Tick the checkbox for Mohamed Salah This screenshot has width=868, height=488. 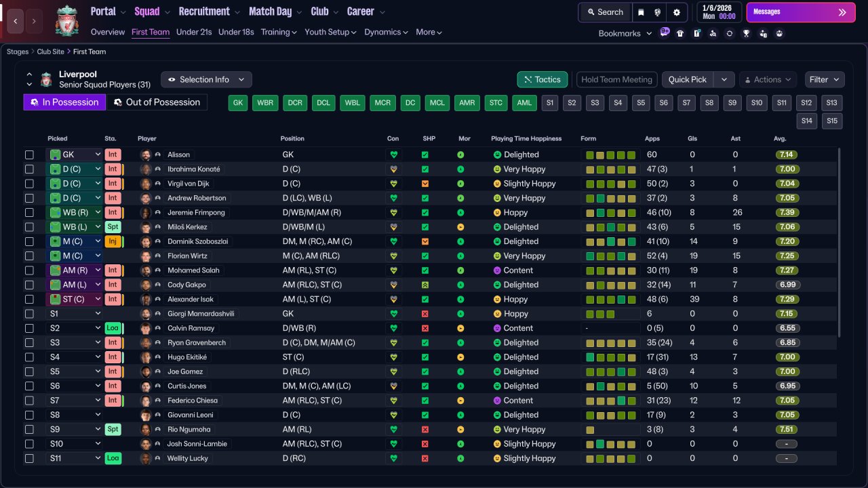(x=29, y=270)
